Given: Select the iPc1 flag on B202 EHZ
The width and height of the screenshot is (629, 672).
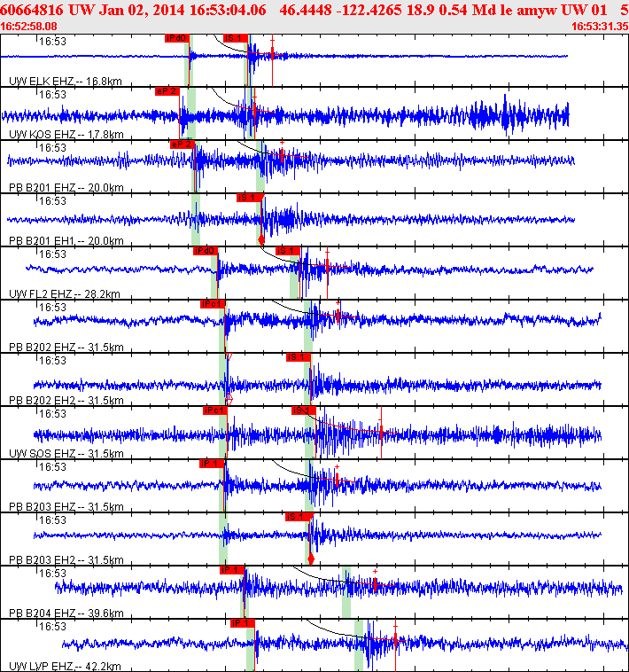Looking at the screenshot, I should click(x=213, y=304).
